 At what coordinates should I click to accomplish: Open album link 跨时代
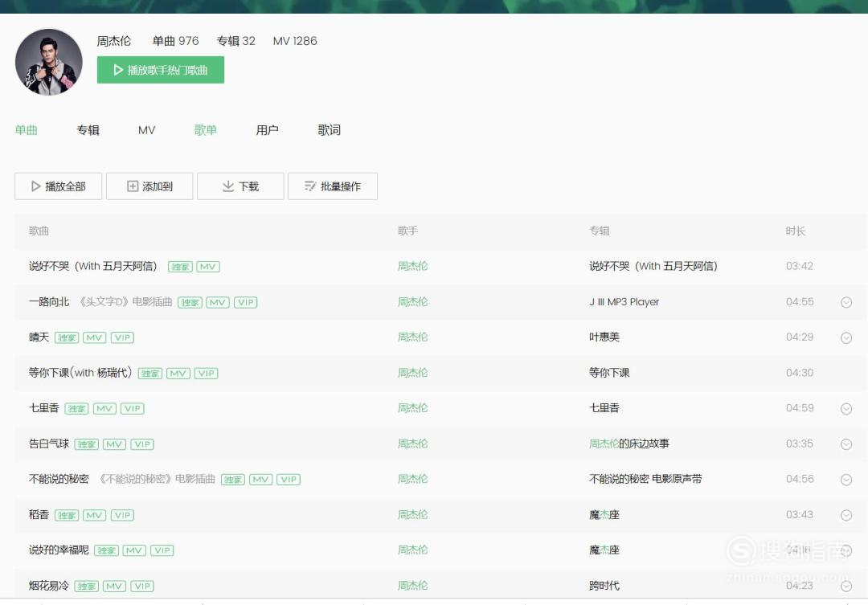604,586
